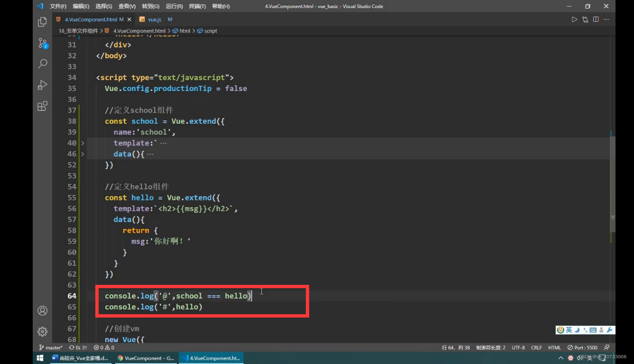Screen dimensions: 634x364
Task: Click the master branch in status bar
Action: tap(51, 347)
